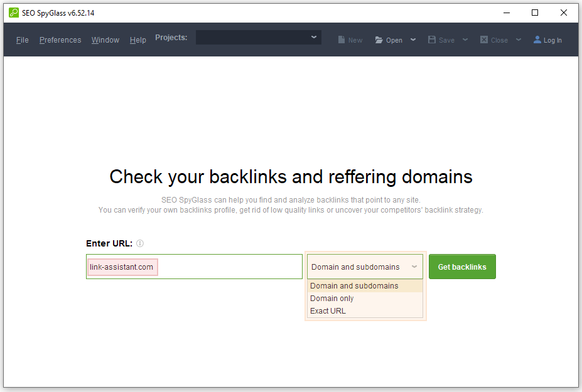Image resolution: width=582 pixels, height=392 pixels.
Task: Click the 'Enter URL:' label
Action: point(109,243)
